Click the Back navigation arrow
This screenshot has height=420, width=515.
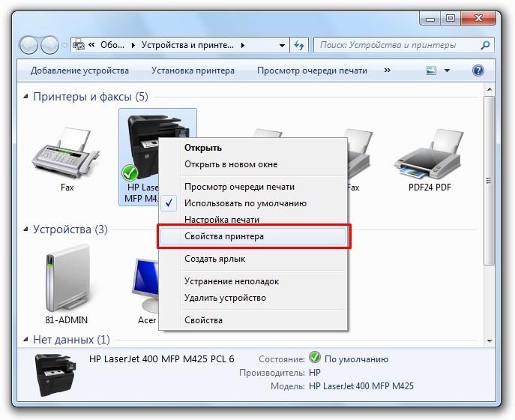tap(28, 45)
